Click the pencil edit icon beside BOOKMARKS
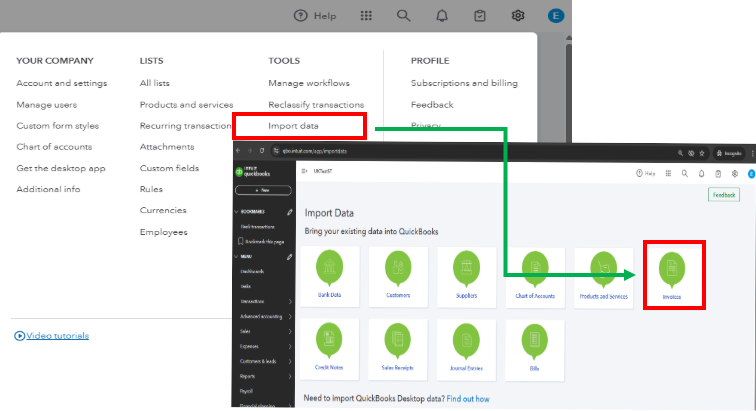Screen dimensions: 756x411 290,212
